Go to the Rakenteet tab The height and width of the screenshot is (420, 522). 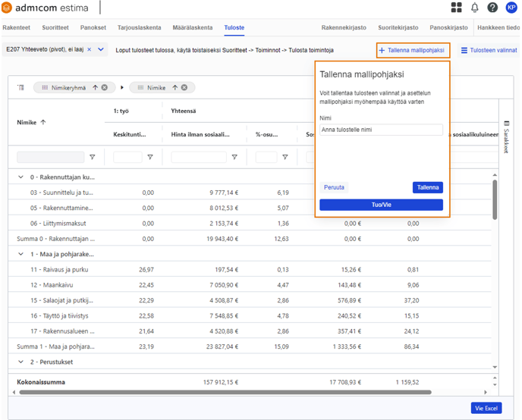17,27
